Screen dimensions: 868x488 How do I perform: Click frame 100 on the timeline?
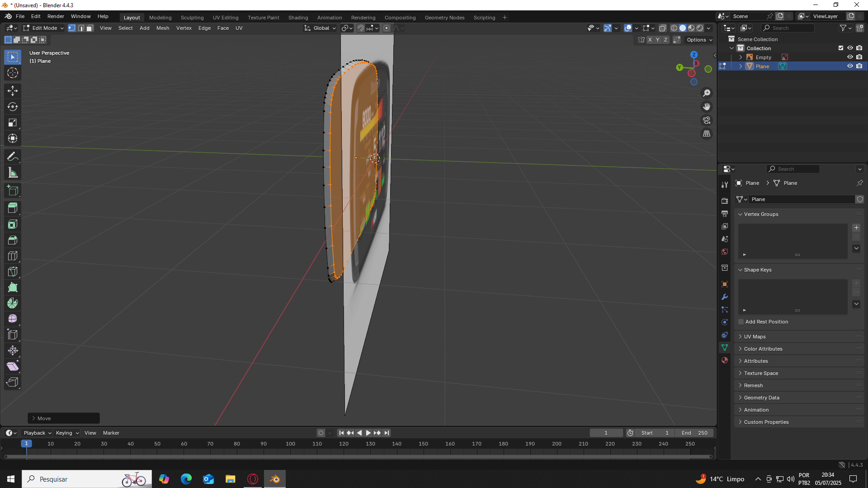290,444
